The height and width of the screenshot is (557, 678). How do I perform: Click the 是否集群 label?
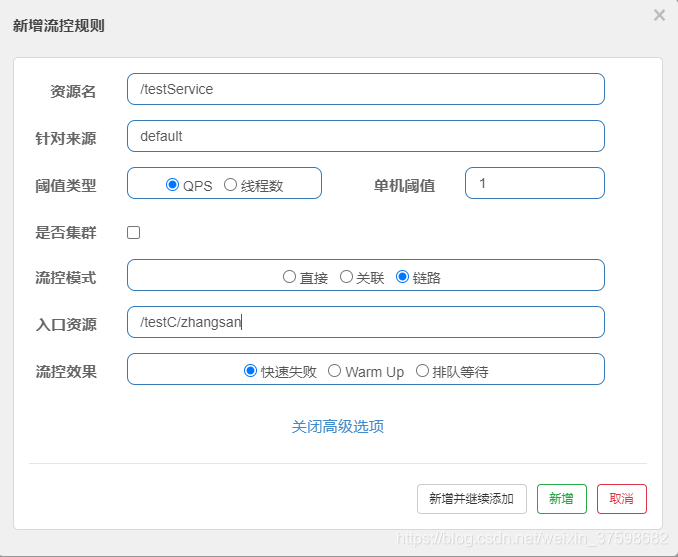point(66,233)
